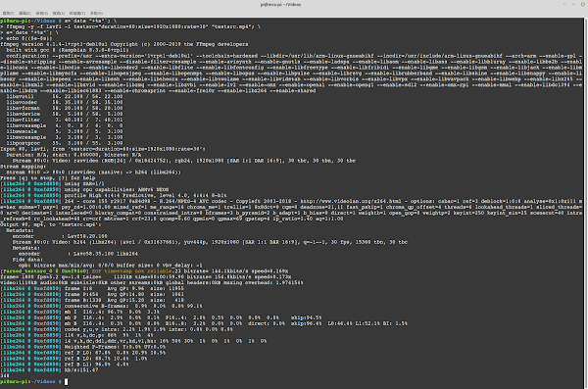588x389 pixels.
Task: Click the "frame I:8" statistics line
Action: tap(92, 288)
